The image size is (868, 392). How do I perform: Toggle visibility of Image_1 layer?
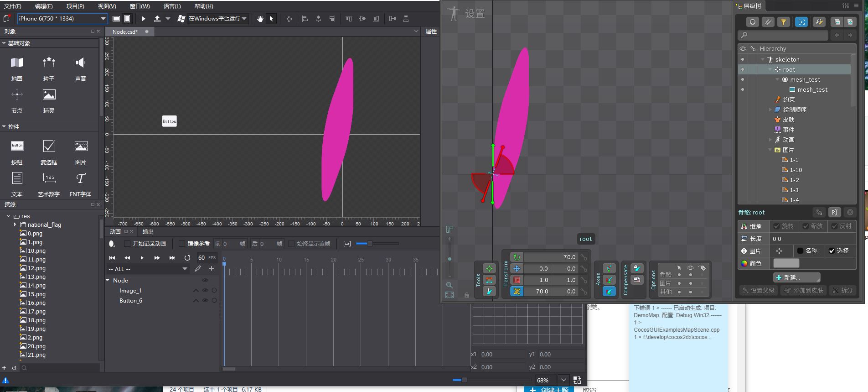point(205,291)
